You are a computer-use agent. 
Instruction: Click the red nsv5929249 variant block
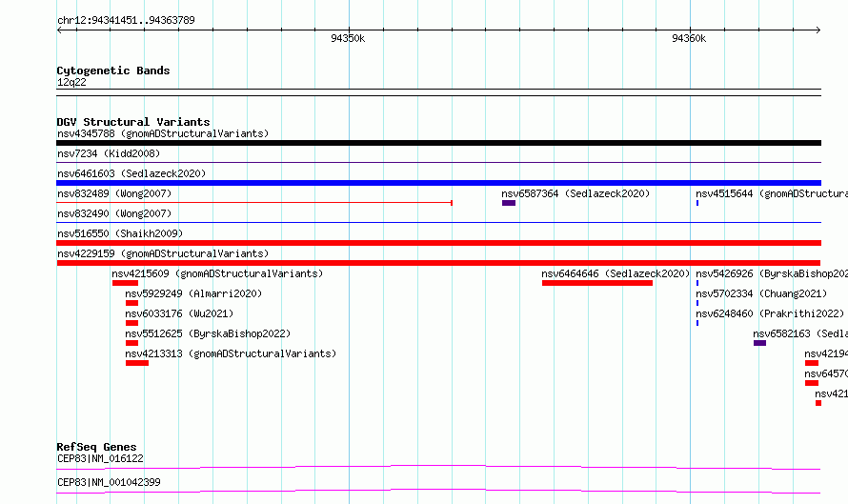pos(131,303)
